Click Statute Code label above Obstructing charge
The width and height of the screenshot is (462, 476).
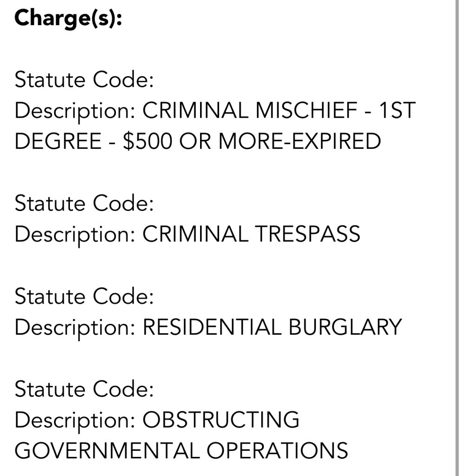tap(84, 389)
